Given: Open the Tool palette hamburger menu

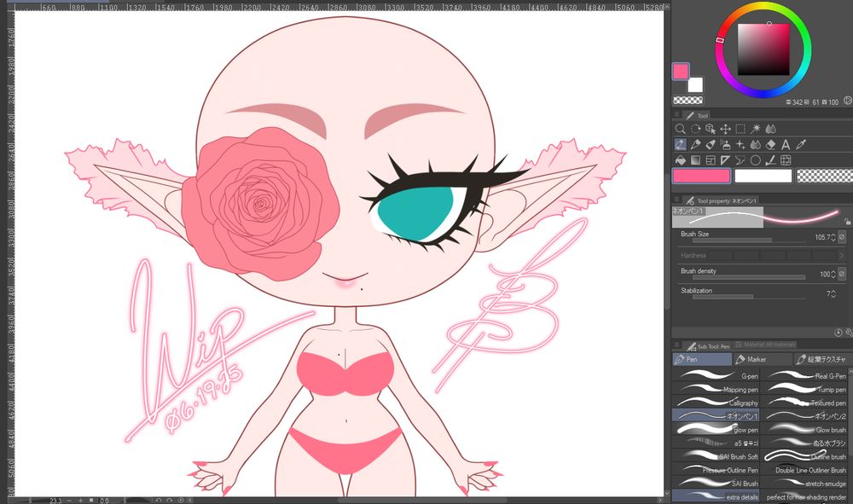Looking at the screenshot, I should (x=676, y=115).
